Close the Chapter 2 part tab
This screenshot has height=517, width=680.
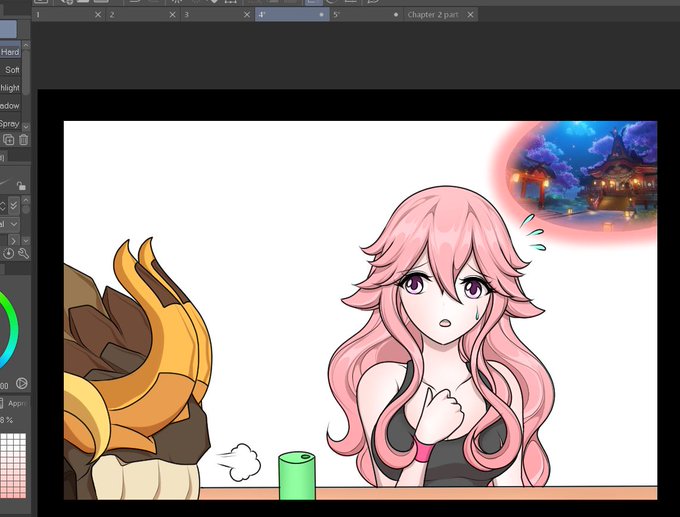click(x=471, y=15)
